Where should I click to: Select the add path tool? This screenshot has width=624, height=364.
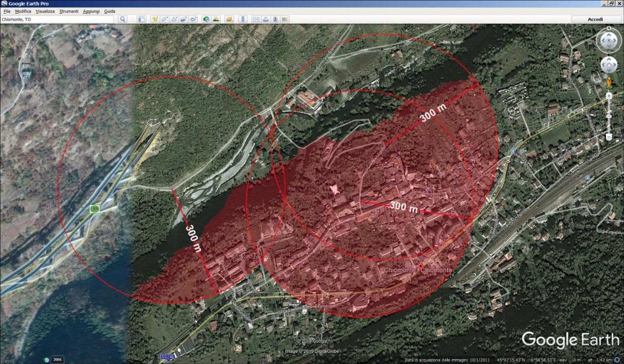(174, 19)
